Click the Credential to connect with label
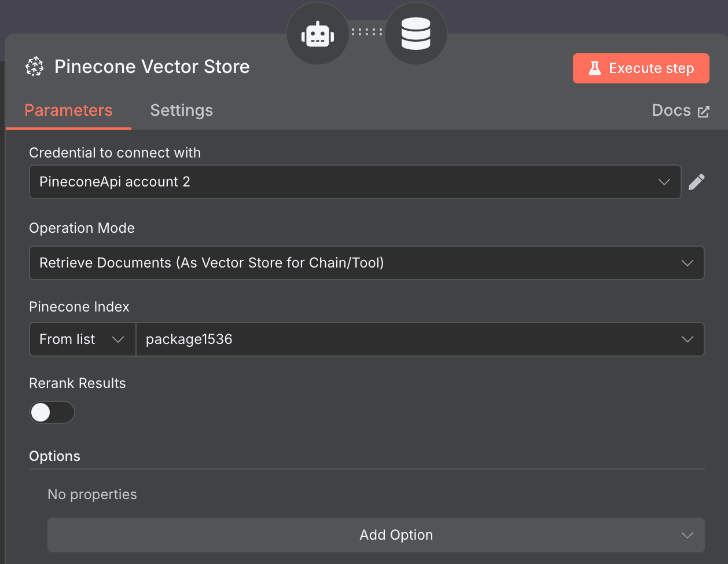Screen dimensions: 728x564 click(115, 153)
